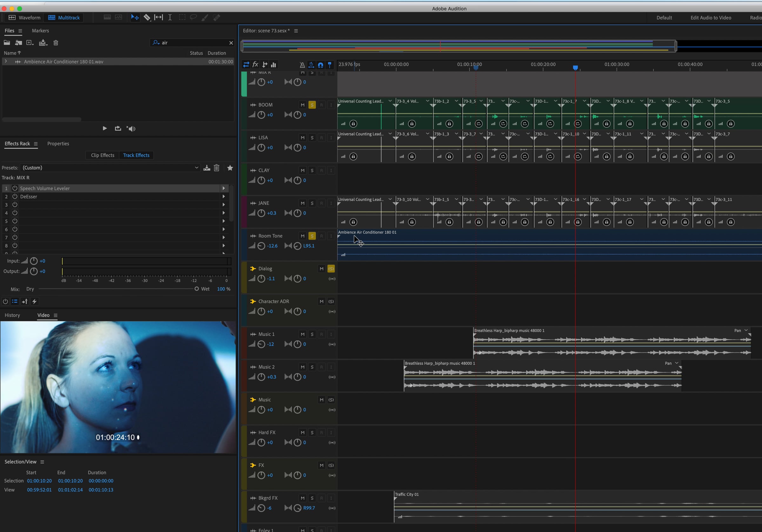Open the Presets dropdown in Effects Rack

point(110,168)
